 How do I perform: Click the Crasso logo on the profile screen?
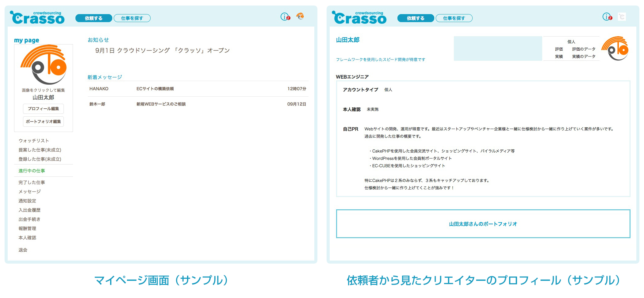pos(359,18)
